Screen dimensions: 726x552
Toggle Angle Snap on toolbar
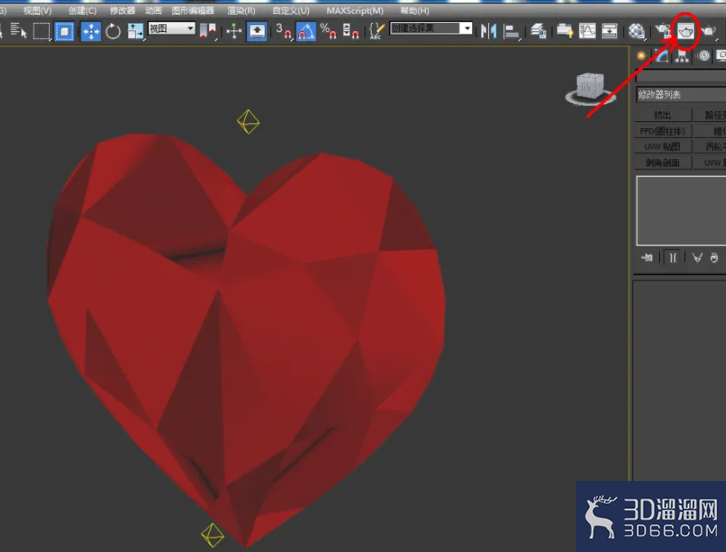click(306, 31)
